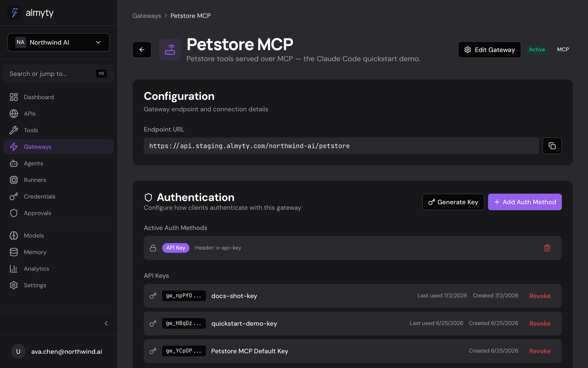The width and height of the screenshot is (588, 368).
Task: Click the lock icon in auth method row
Action: tap(153, 248)
